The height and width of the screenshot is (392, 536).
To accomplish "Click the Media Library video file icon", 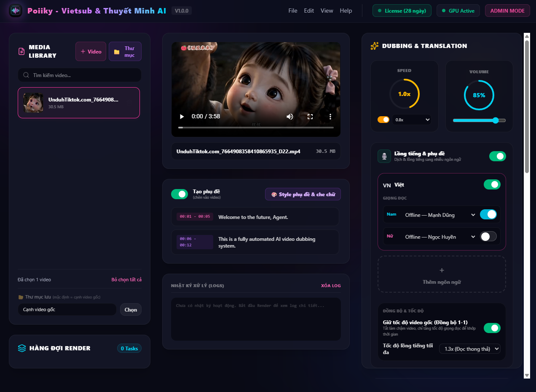I will 21,51.
